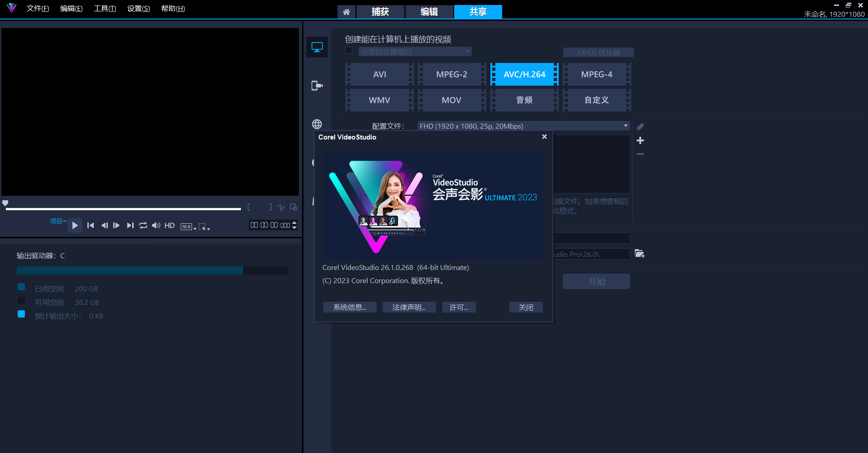Image resolution: width=868 pixels, height=453 pixels.
Task: Click on the white preview trim bar
Action: click(x=123, y=209)
